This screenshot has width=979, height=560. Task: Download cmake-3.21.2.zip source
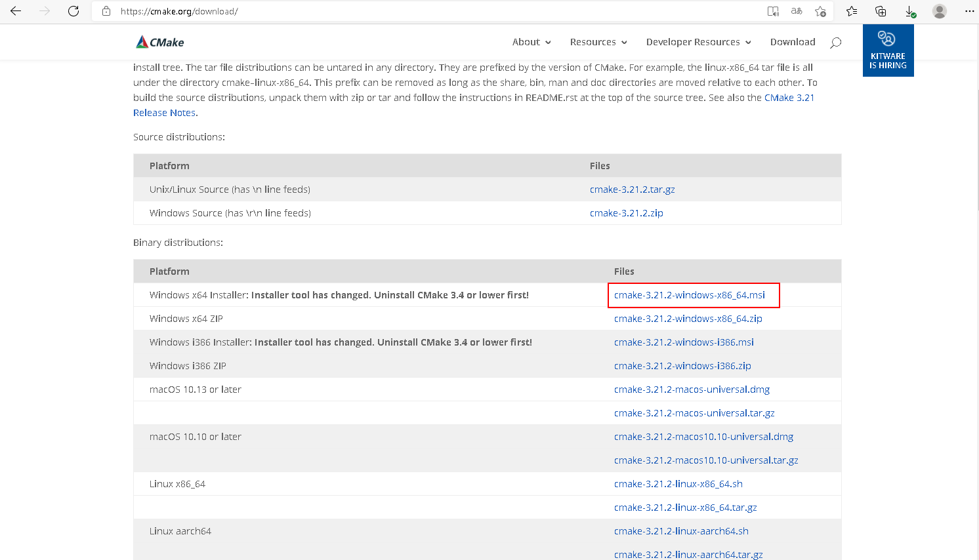(626, 213)
